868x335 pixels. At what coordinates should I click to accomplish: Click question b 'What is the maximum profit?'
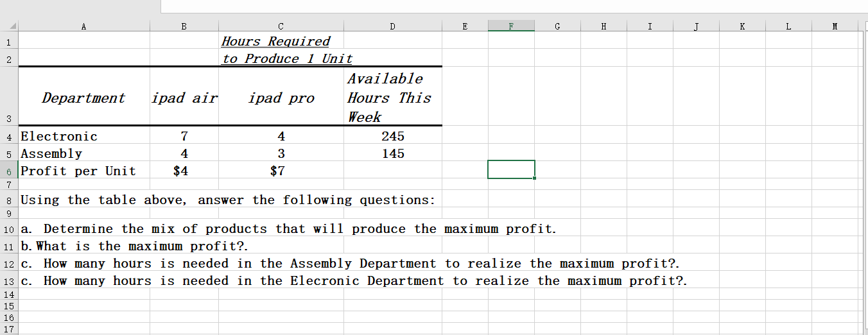coord(135,246)
